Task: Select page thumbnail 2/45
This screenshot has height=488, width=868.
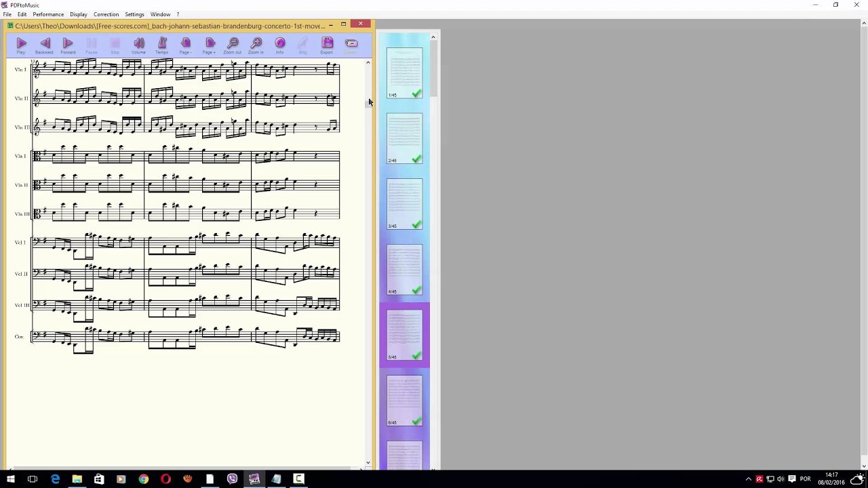Action: click(405, 138)
